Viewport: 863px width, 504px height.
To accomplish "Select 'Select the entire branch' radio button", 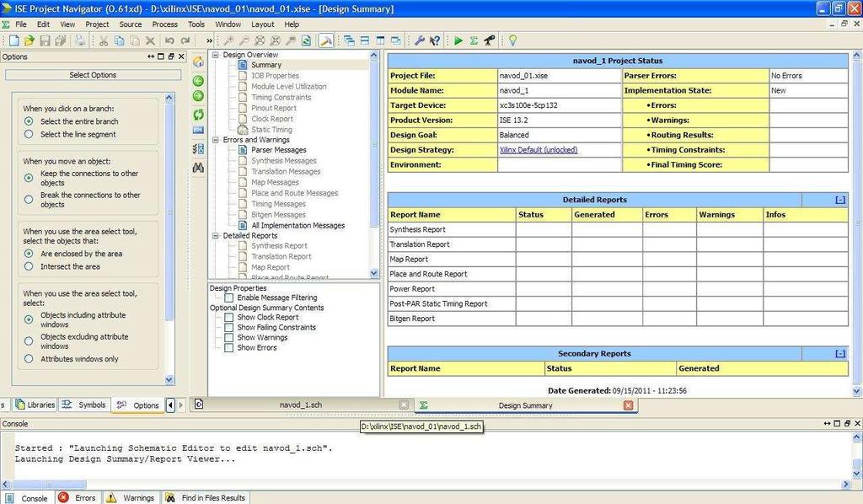I will coord(29,121).
